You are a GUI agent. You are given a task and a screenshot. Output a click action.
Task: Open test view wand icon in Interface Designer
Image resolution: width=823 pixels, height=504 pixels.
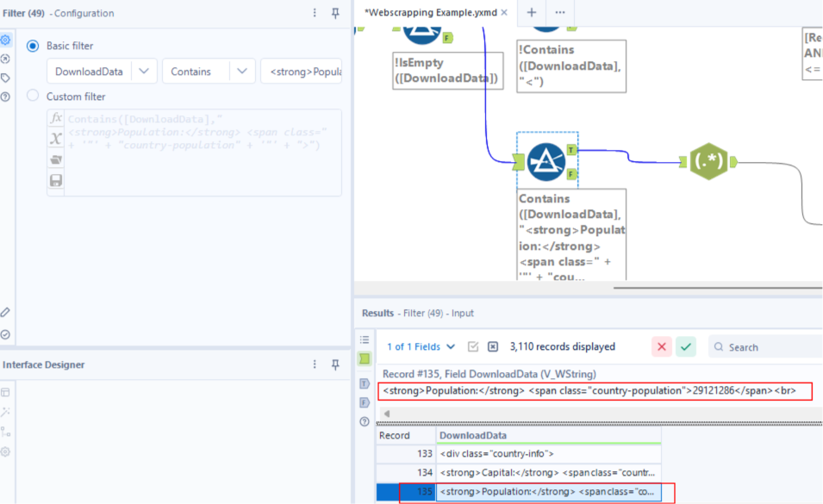point(6,412)
